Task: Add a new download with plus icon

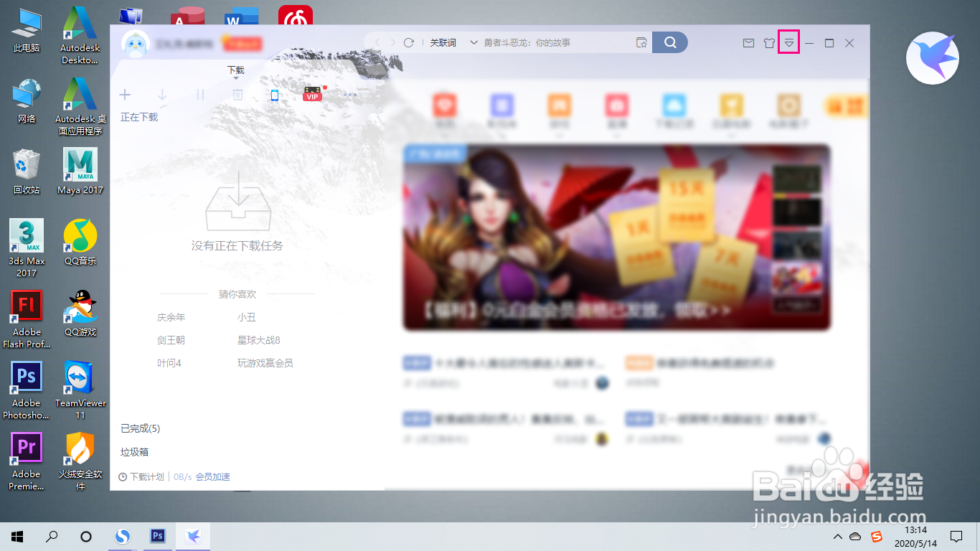Action: point(125,95)
